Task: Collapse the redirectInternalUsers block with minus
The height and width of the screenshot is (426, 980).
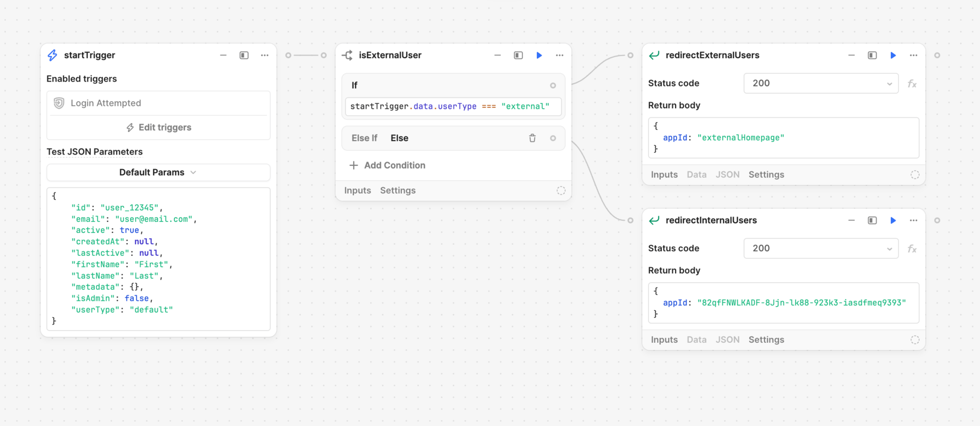Action: (852, 220)
